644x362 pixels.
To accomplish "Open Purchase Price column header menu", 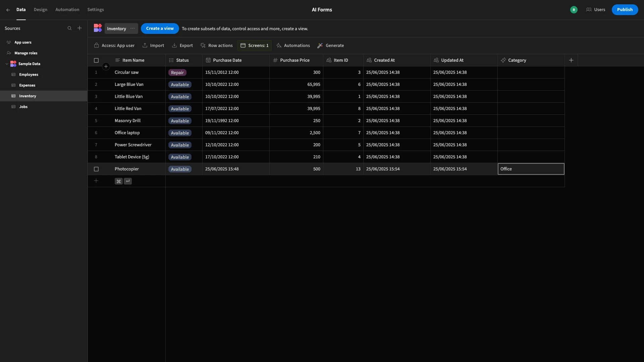I will [296, 60].
